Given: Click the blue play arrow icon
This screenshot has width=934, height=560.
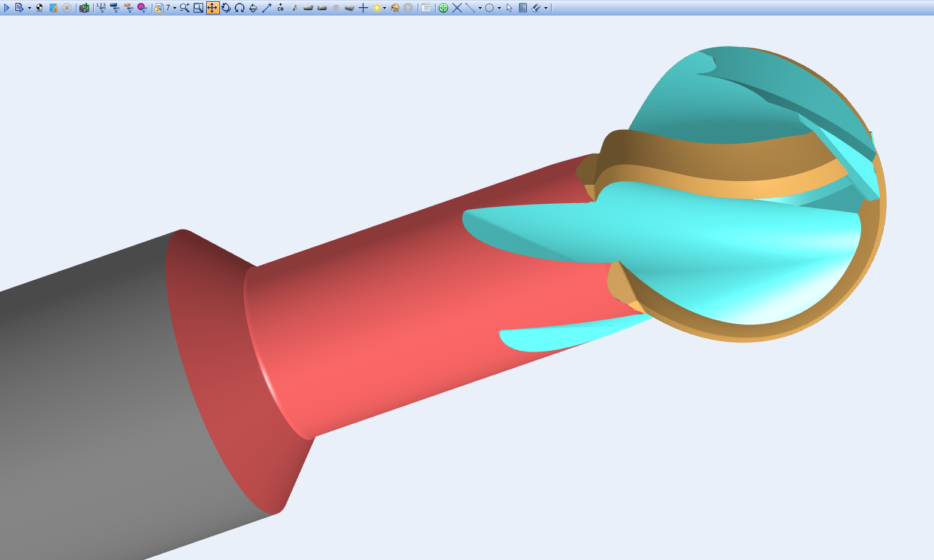Looking at the screenshot, I should coord(7,8).
